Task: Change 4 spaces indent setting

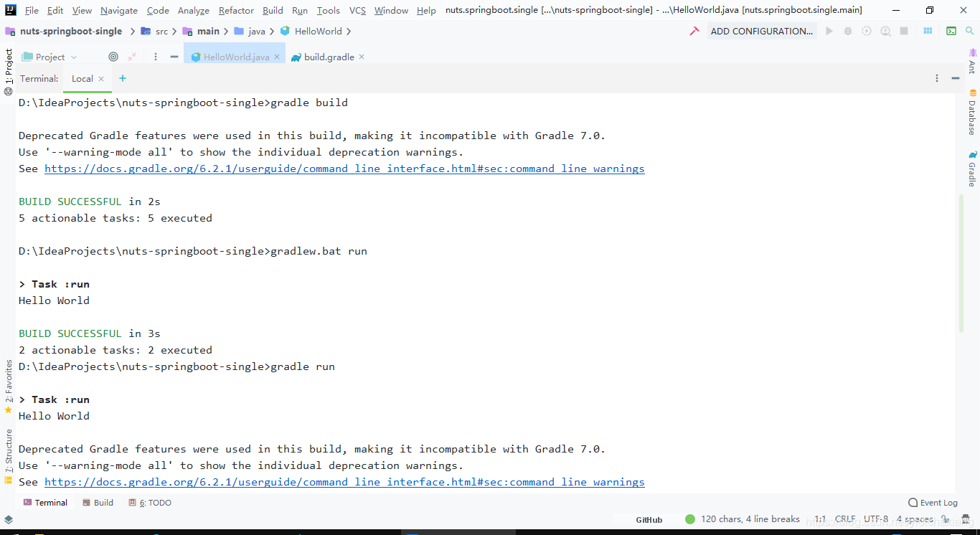Action: 915,519
